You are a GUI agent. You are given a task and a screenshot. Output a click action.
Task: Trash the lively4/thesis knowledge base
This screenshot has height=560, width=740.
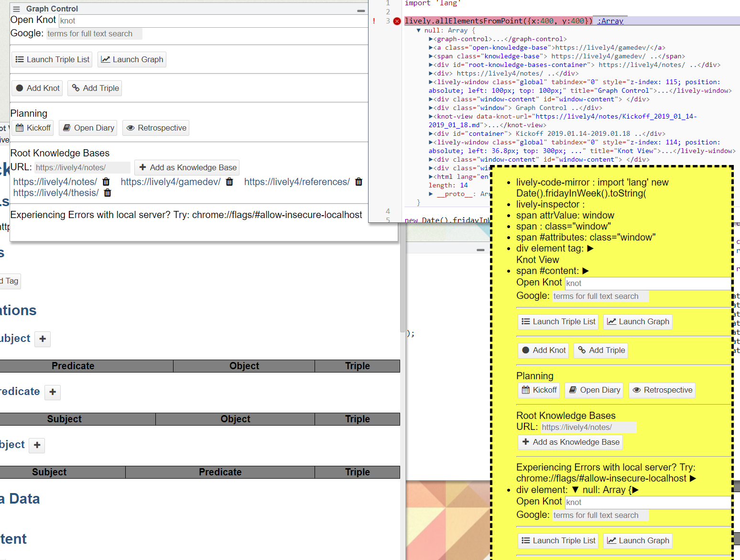click(108, 193)
